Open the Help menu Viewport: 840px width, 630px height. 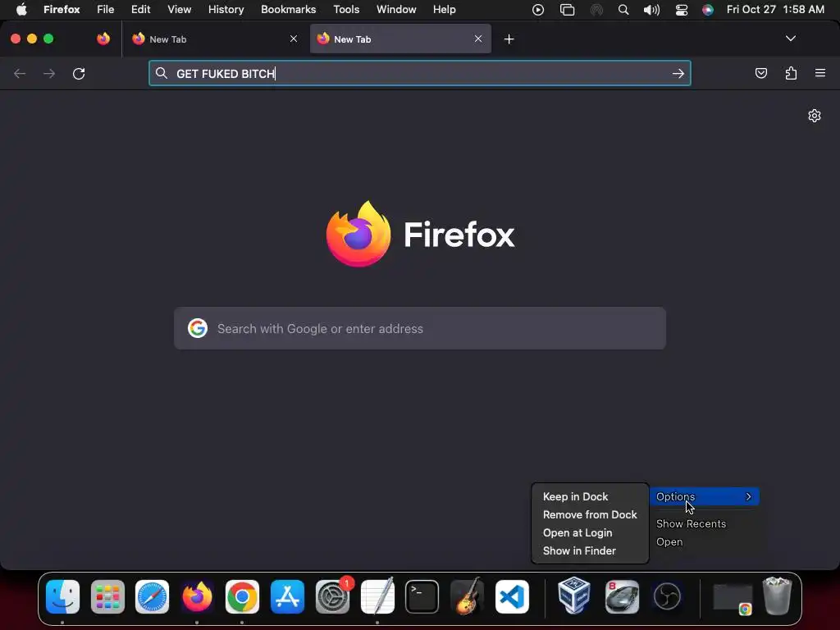tap(444, 10)
